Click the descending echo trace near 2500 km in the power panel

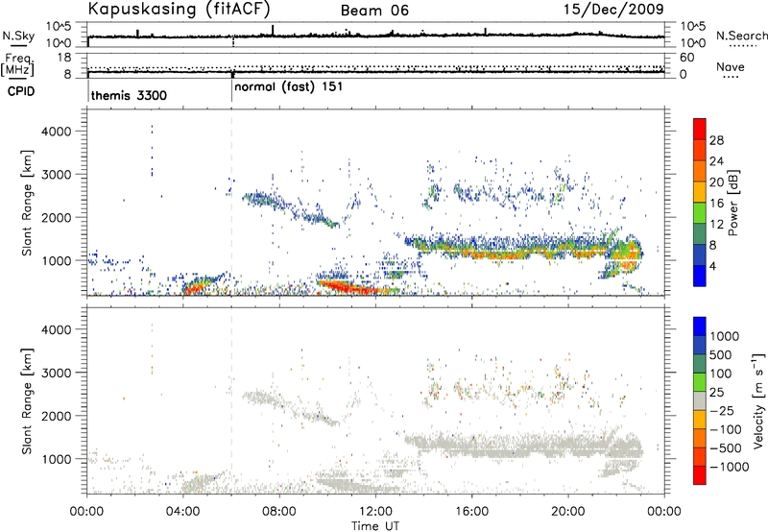pos(289,209)
